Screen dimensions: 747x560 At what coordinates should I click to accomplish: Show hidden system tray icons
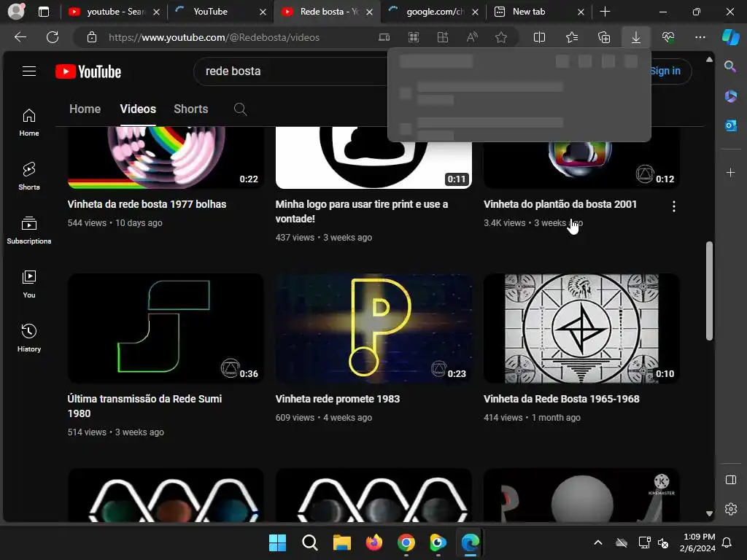tap(598, 542)
